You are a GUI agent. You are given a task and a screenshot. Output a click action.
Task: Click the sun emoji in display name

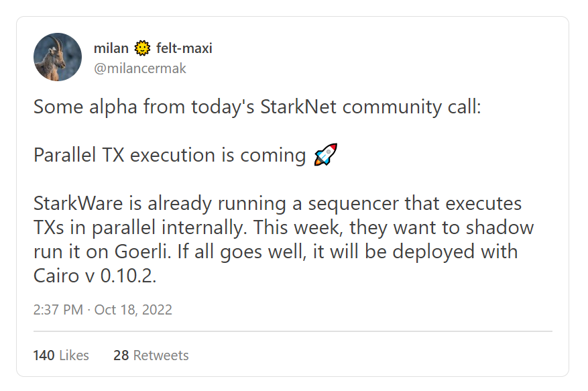point(142,48)
